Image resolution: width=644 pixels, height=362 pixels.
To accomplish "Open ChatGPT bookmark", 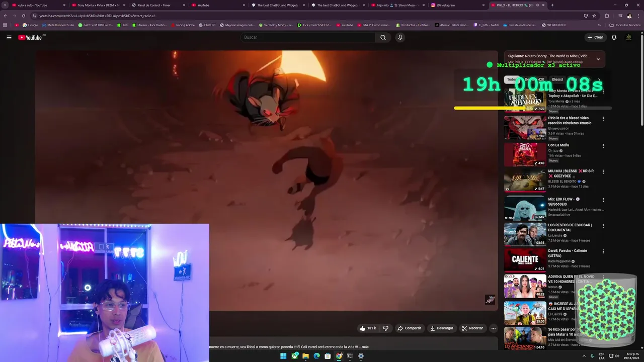I will click(207, 25).
